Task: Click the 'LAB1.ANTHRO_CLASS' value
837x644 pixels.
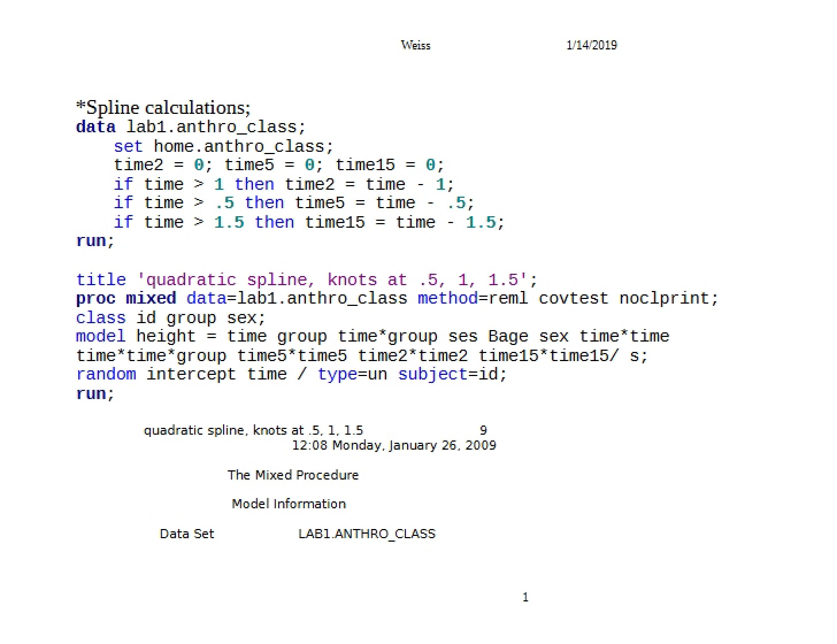Action: [367, 534]
